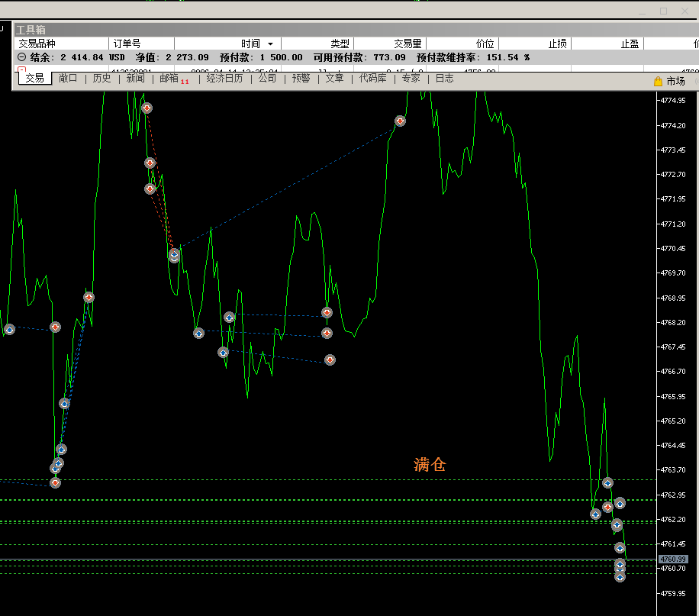Screen dimensions: 699x616
Task: Click buy marker at the chart's far left edge
Action: click(x=9, y=330)
